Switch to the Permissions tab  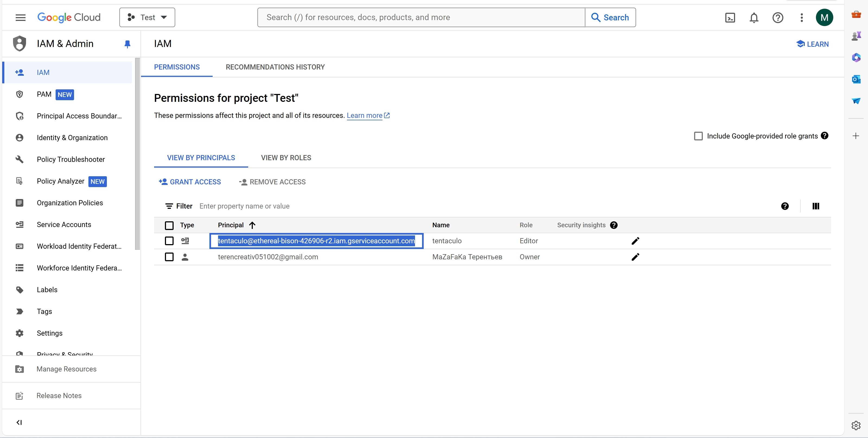177,67
